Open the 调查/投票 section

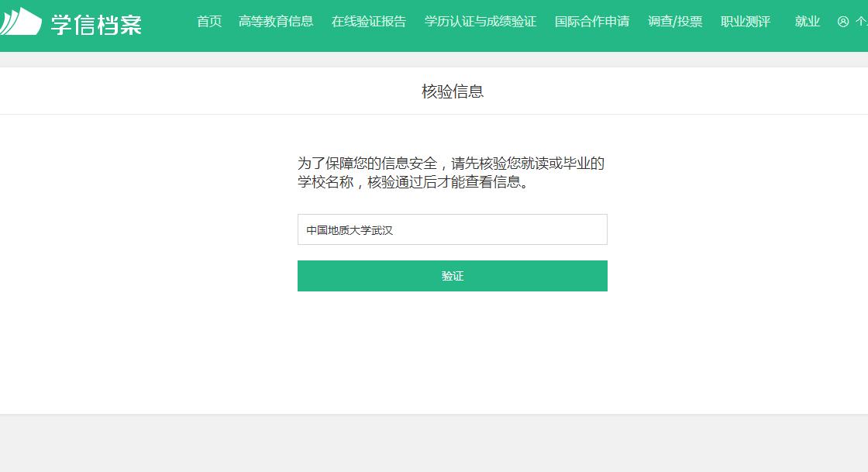coord(675,22)
